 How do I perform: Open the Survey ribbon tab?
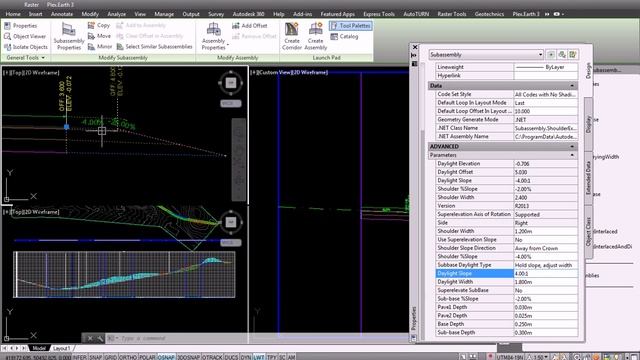pos(216,14)
